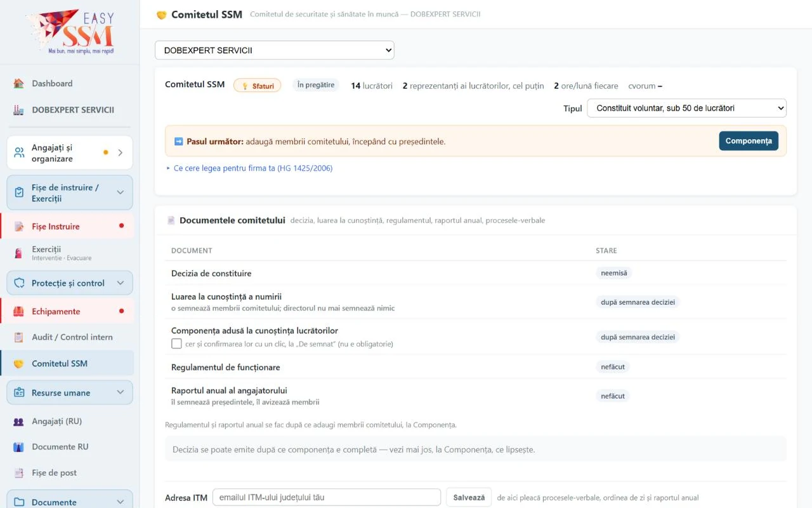Click the Adresa ITM email field
Viewport: 812px width, 508px height.
pyautogui.click(x=327, y=498)
